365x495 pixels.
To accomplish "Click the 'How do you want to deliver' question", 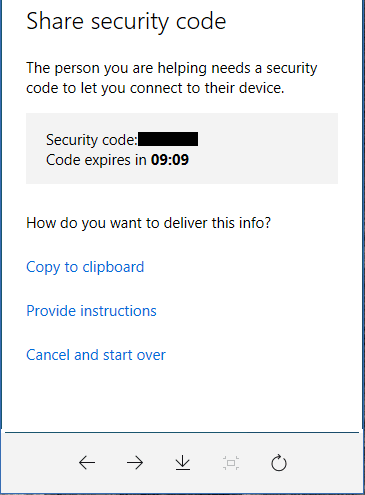I will pyautogui.click(x=149, y=223).
